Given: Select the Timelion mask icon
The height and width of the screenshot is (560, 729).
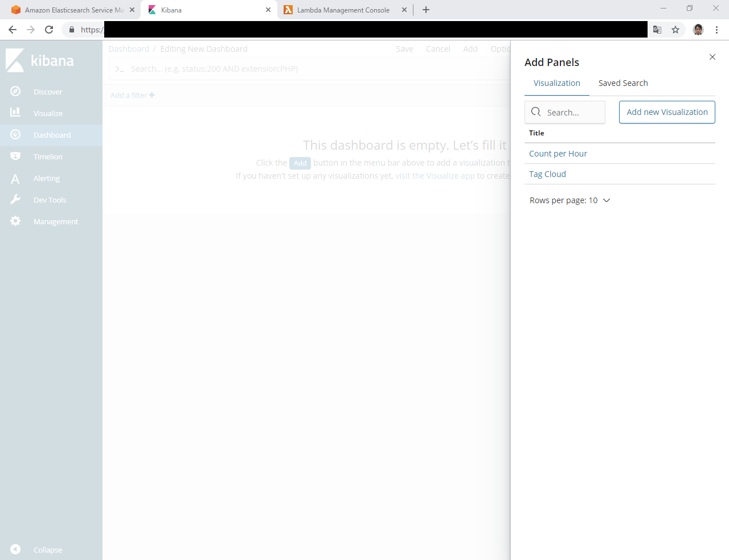Looking at the screenshot, I should 15,156.
